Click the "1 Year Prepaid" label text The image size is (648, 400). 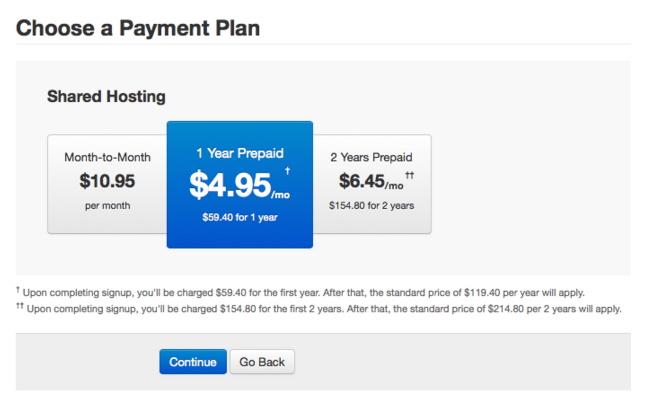[x=239, y=153]
